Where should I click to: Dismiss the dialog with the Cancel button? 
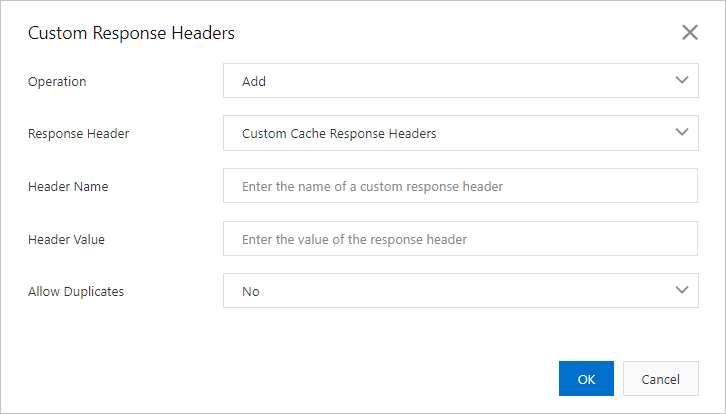(x=661, y=379)
